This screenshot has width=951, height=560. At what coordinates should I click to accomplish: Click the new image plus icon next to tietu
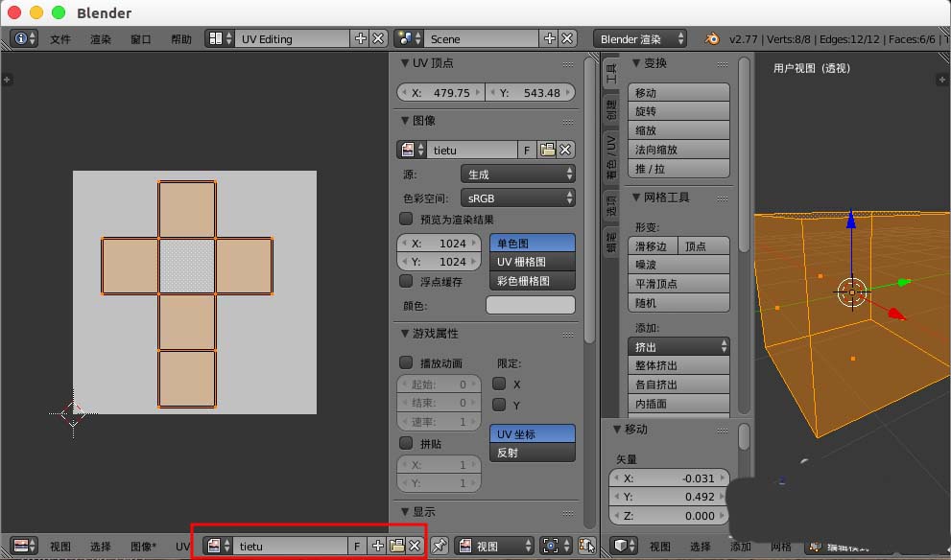pos(376,545)
